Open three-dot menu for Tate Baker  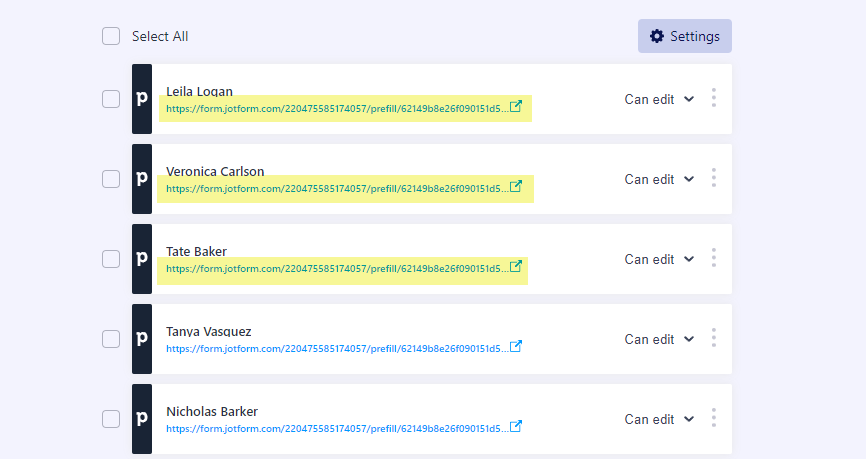click(x=714, y=258)
